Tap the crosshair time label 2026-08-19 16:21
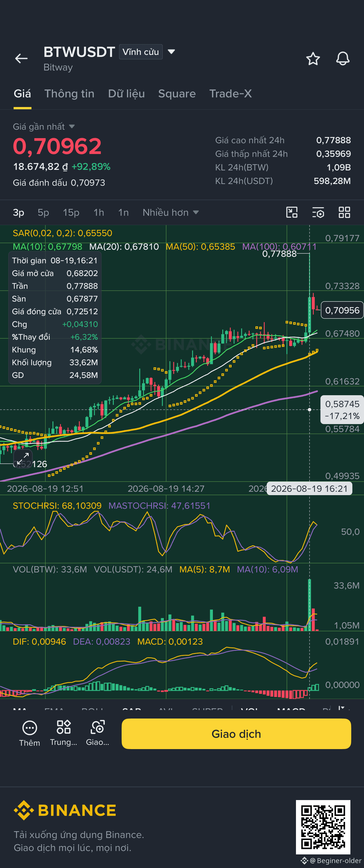Image resolution: width=364 pixels, height=868 pixels. (x=309, y=489)
